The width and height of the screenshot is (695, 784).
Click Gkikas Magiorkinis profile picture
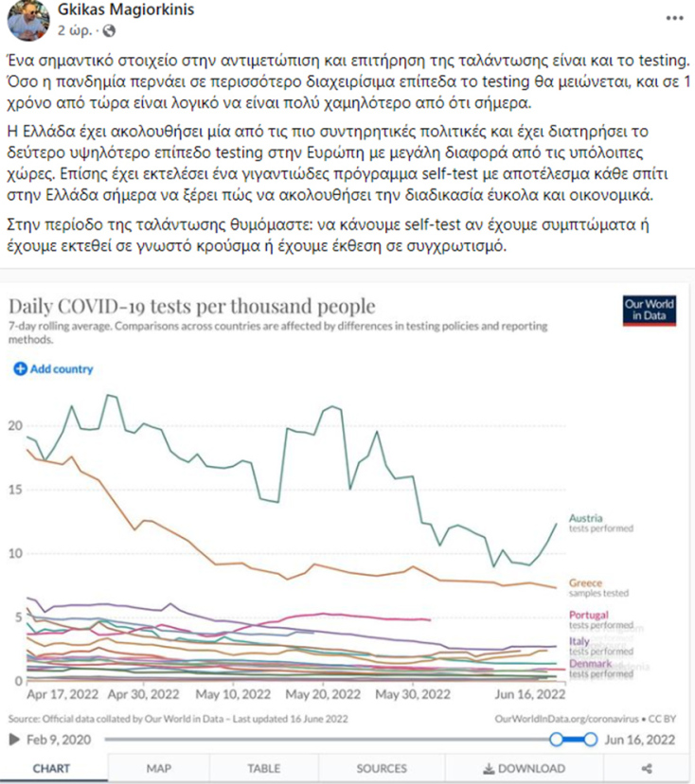pyautogui.click(x=25, y=21)
